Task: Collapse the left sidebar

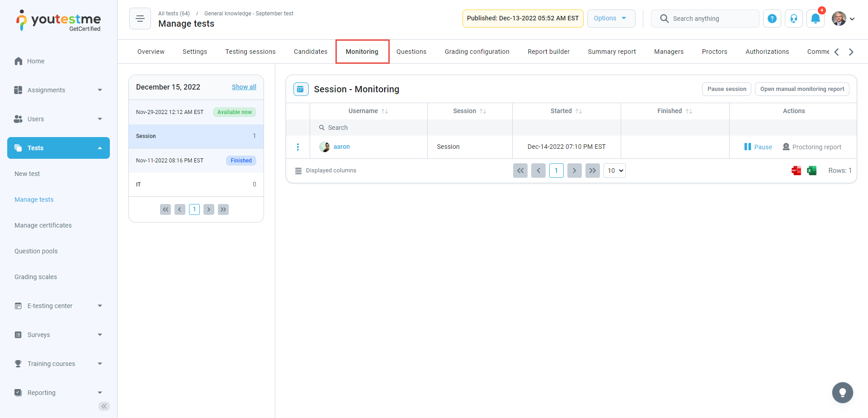Action: point(104,406)
